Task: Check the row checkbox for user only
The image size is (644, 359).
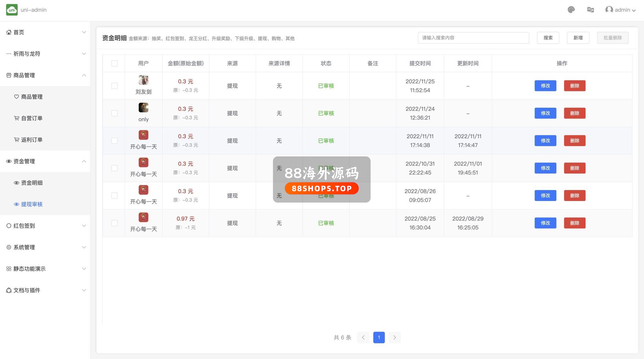Action: point(114,113)
